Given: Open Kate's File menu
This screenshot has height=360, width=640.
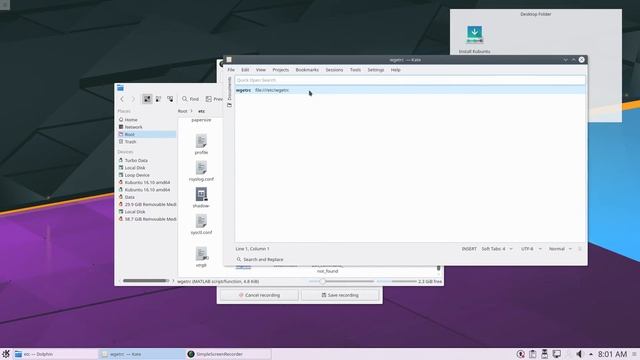Looking at the screenshot, I should coord(231,70).
